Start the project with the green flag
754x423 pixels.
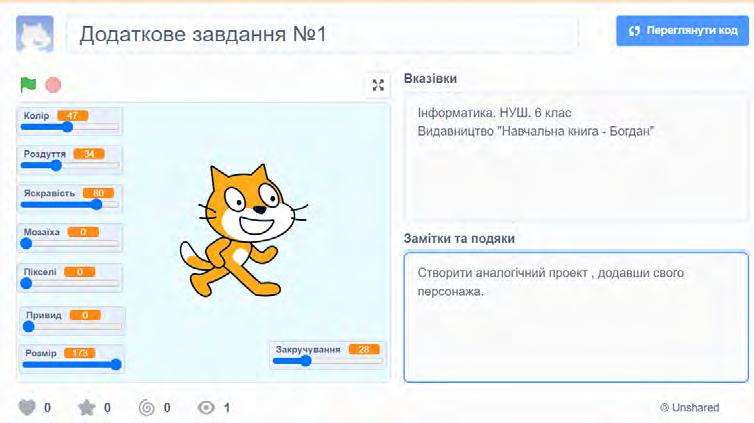pyautogui.click(x=28, y=85)
